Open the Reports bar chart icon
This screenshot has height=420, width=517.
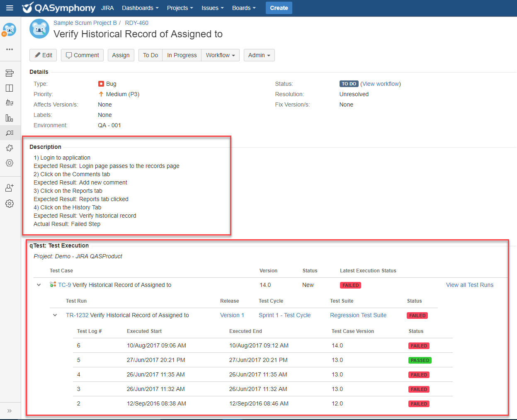10,118
